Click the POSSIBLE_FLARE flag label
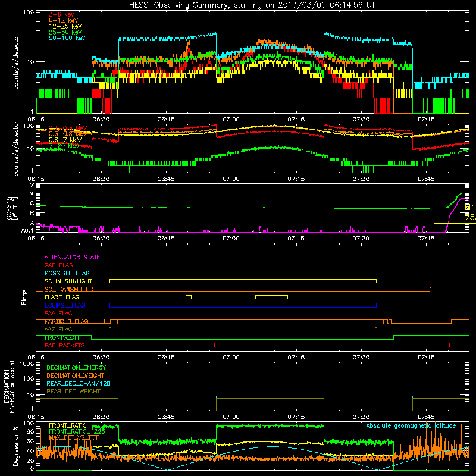Image resolution: width=476 pixels, height=476 pixels. (x=68, y=273)
